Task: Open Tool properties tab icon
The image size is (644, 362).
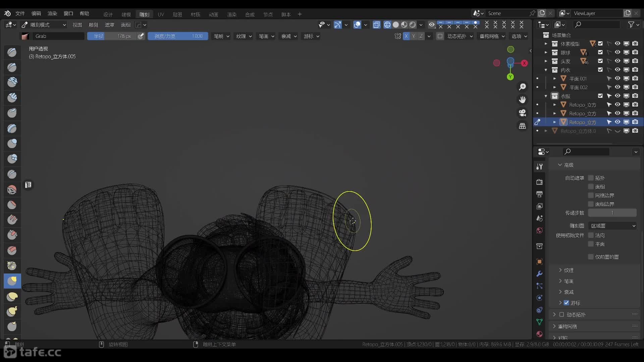Action: [x=539, y=167]
